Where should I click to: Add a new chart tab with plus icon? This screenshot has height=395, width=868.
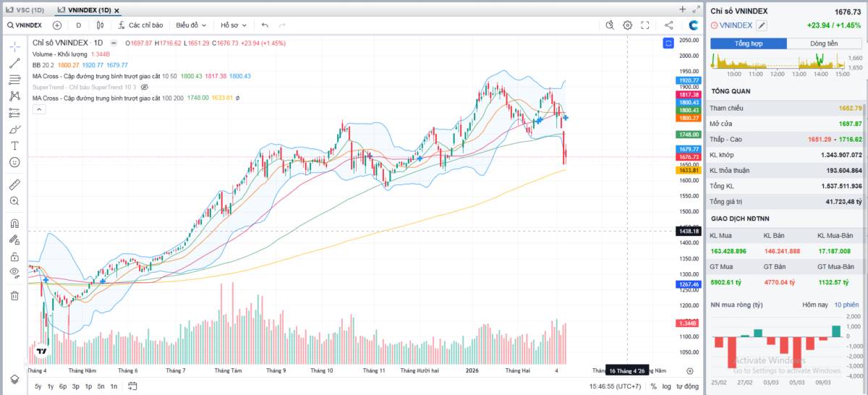tap(682, 9)
